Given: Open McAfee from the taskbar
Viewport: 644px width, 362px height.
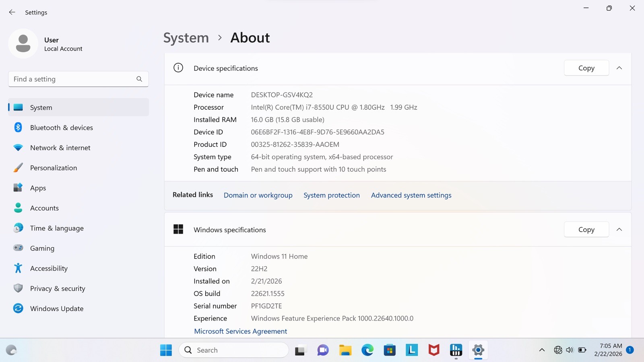Looking at the screenshot, I should pyautogui.click(x=434, y=350).
